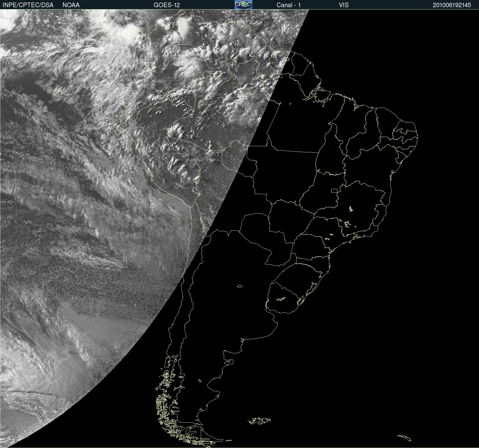Click the Canal - 1 channel label

[289, 5]
